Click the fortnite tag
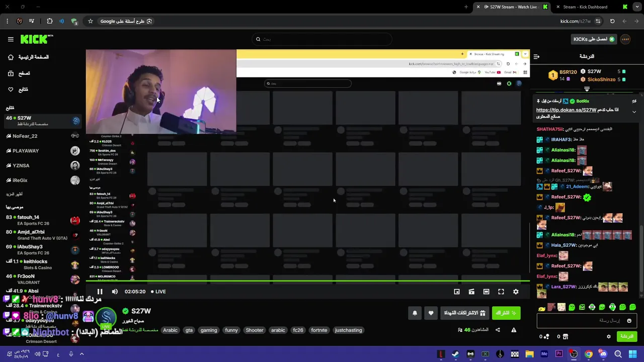The width and height of the screenshot is (644, 362). coord(319,330)
